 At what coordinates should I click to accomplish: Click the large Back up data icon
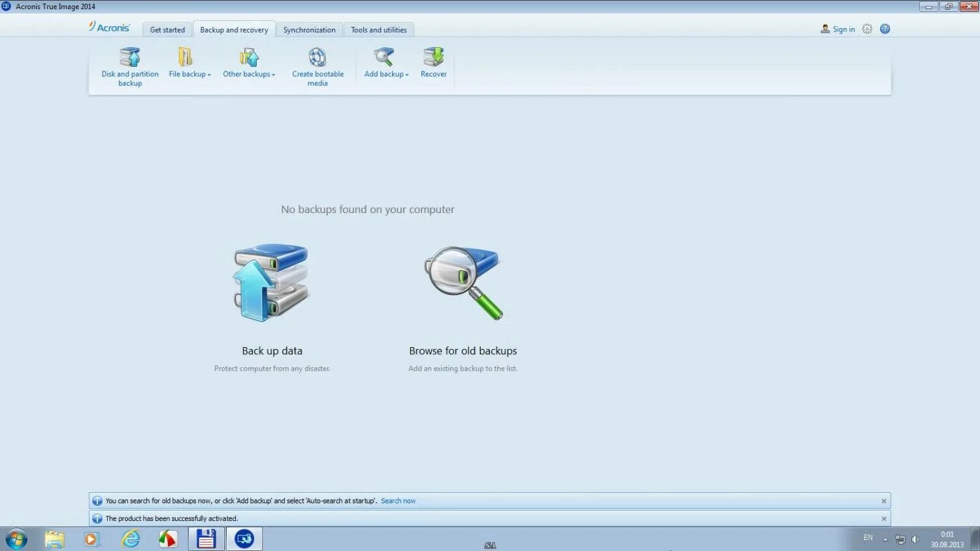point(271,283)
